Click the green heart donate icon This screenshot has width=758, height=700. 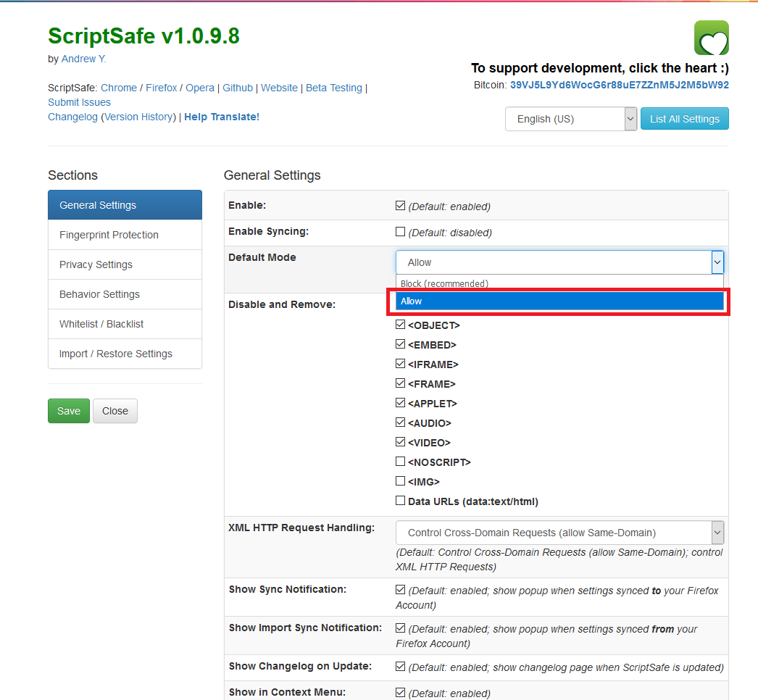(711, 38)
